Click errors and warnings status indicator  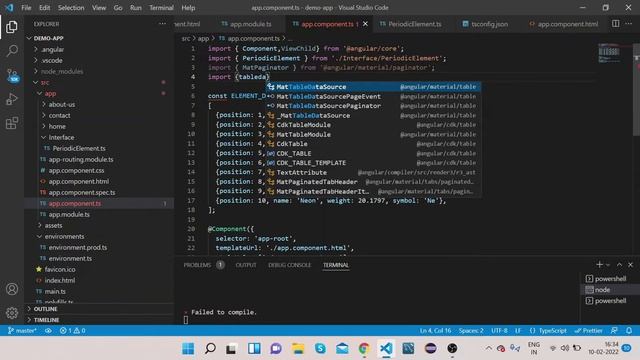pos(73,331)
